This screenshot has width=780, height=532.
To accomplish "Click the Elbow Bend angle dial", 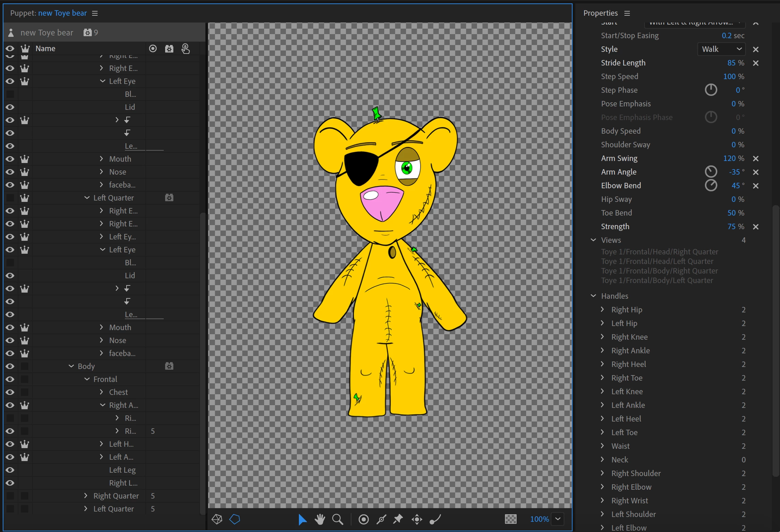I will pyautogui.click(x=711, y=186).
